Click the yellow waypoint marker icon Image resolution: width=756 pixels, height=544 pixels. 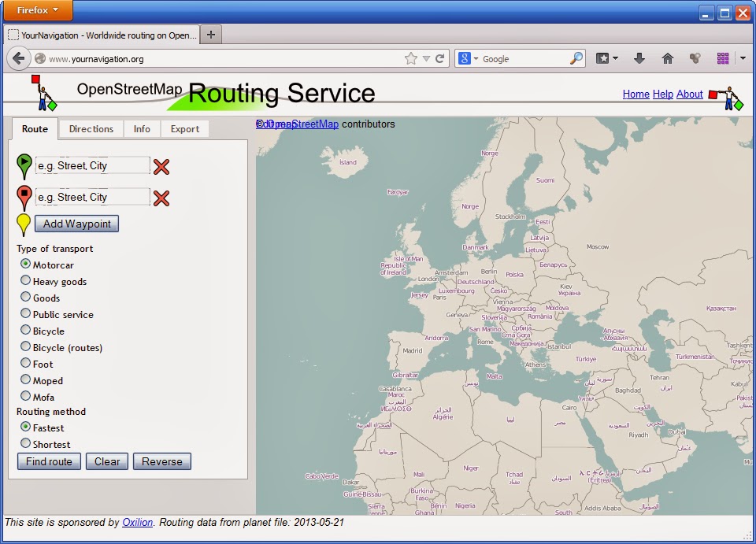(24, 224)
